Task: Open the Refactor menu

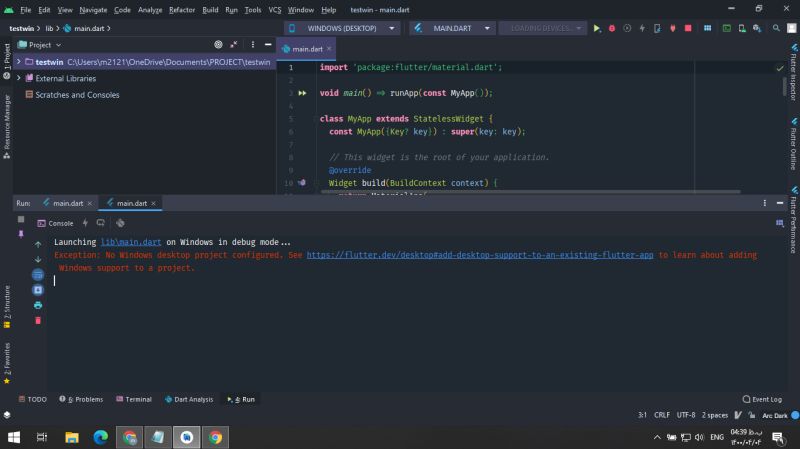Action: click(182, 10)
